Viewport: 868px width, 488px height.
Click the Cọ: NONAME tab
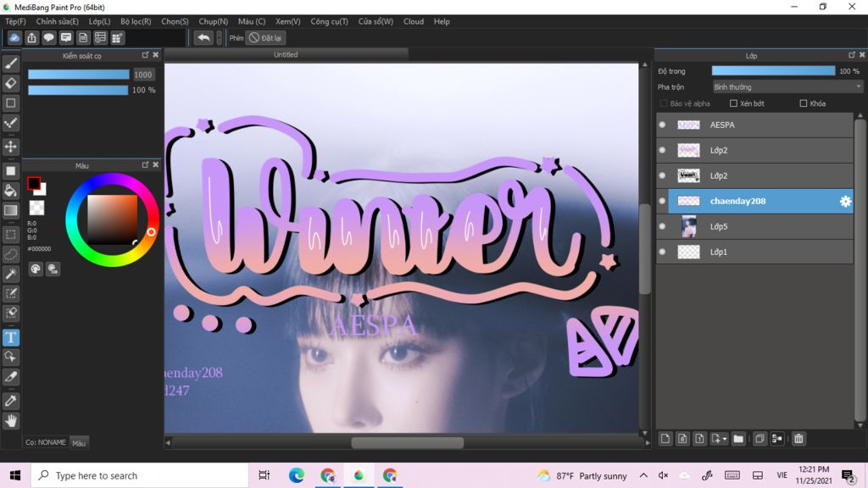[46, 442]
